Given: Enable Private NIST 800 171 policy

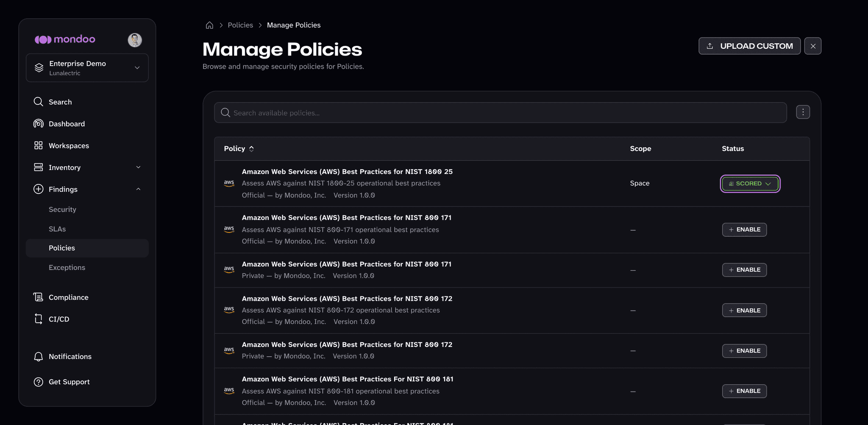Looking at the screenshot, I should pos(744,270).
